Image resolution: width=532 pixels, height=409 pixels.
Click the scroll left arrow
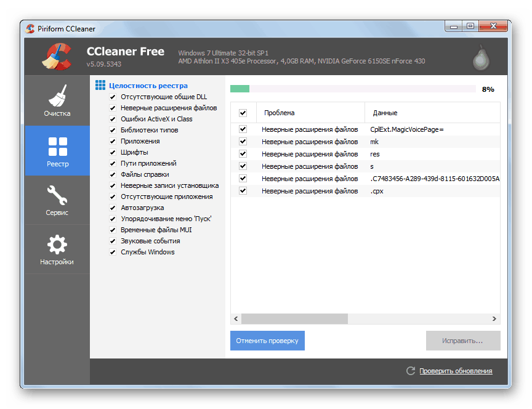(x=236, y=318)
